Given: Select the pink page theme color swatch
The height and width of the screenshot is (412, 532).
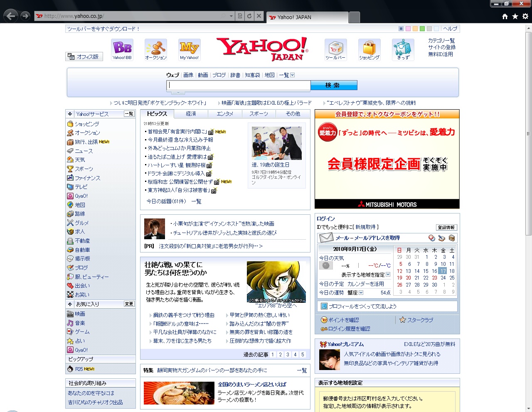Looking at the screenshot, I should 408,29.
